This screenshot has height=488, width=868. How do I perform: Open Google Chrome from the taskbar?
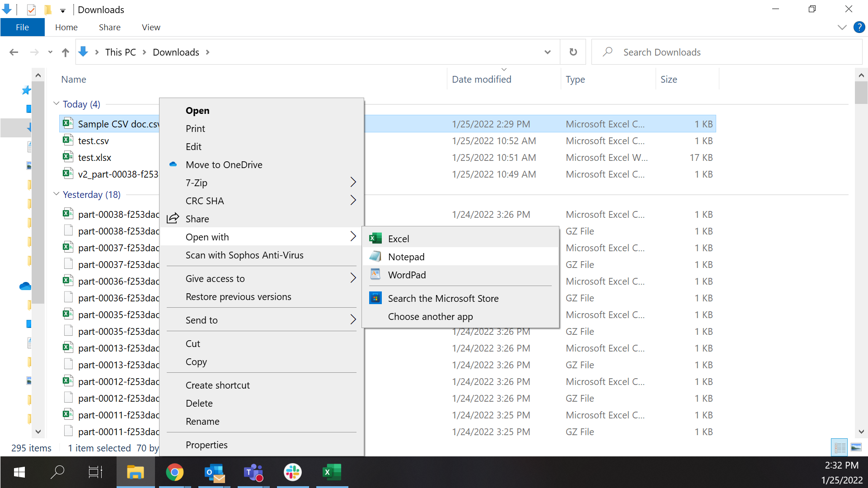click(x=174, y=472)
